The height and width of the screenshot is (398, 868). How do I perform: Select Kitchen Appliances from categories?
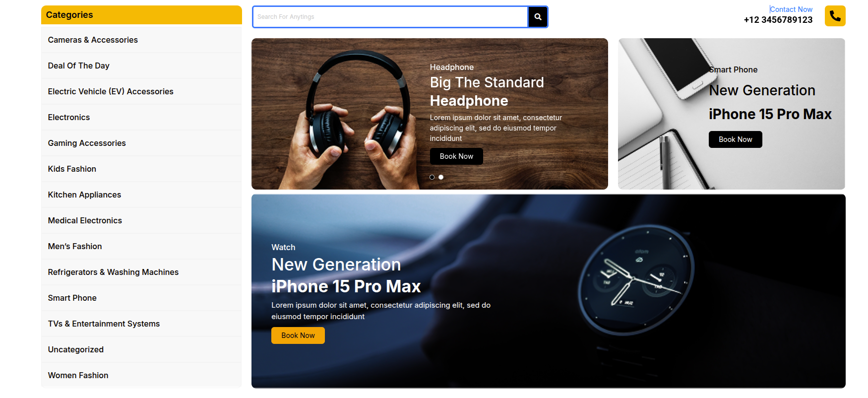pos(141,195)
